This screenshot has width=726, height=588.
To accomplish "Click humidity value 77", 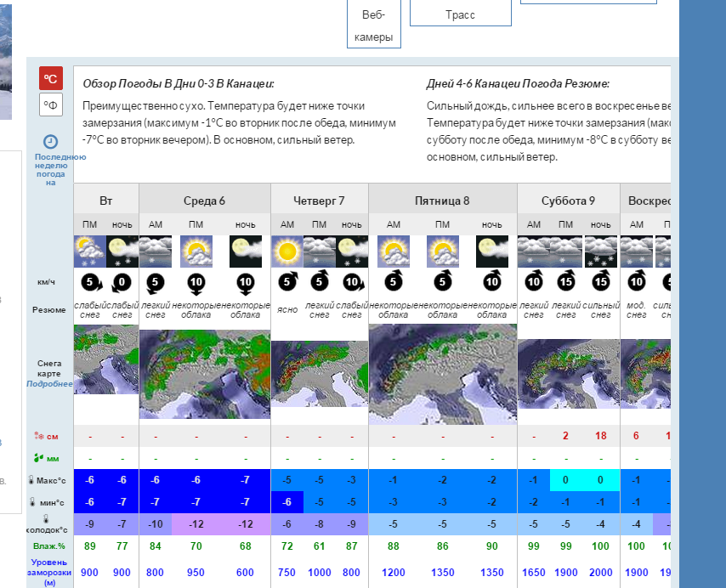I will [x=122, y=546].
